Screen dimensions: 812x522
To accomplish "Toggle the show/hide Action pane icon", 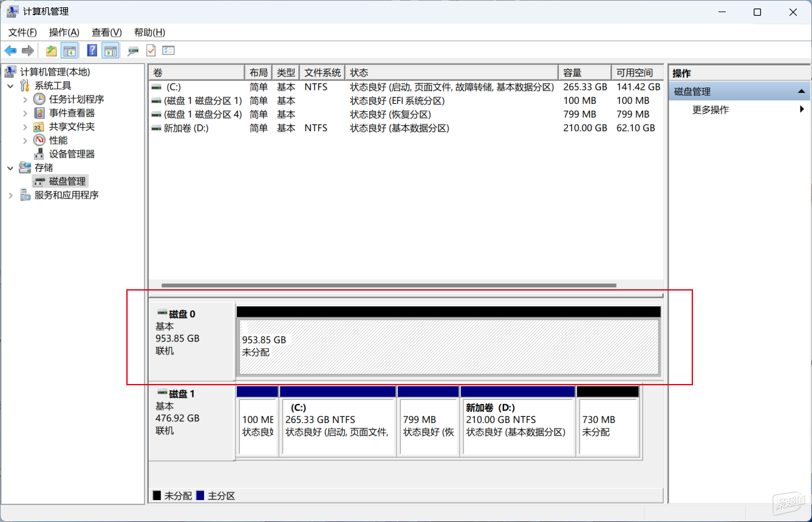I will point(110,50).
